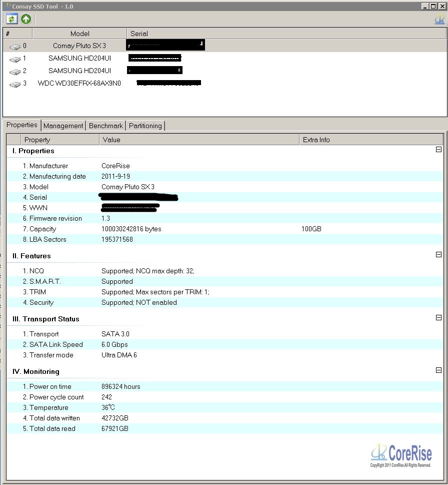
Task: Click the TRIM supported value text
Action: [x=155, y=292]
